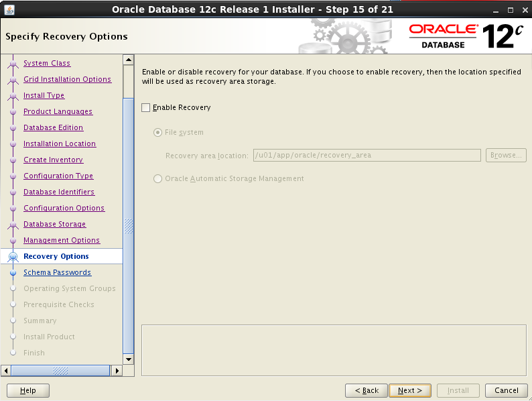Click the Finish step bullet icon

[x=13, y=353]
